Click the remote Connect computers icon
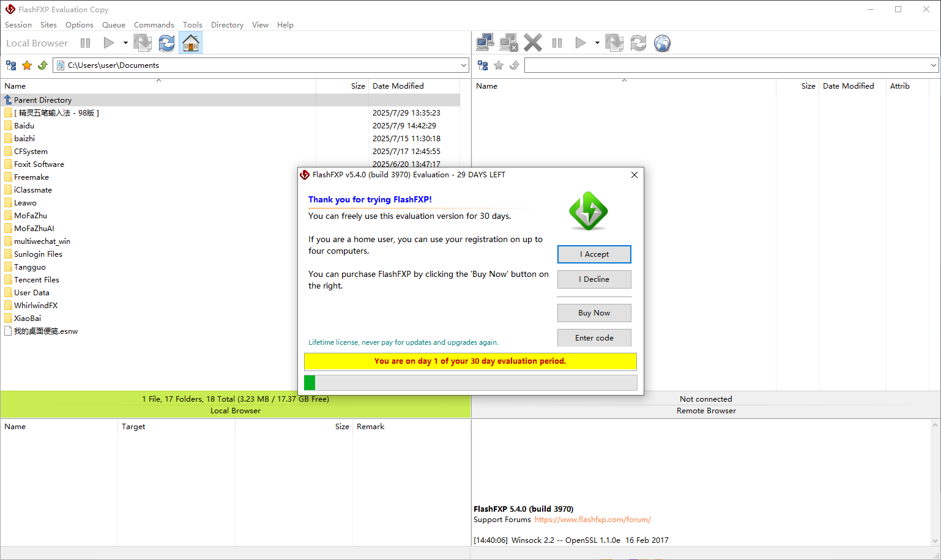The height and width of the screenshot is (560, 941). (x=485, y=43)
